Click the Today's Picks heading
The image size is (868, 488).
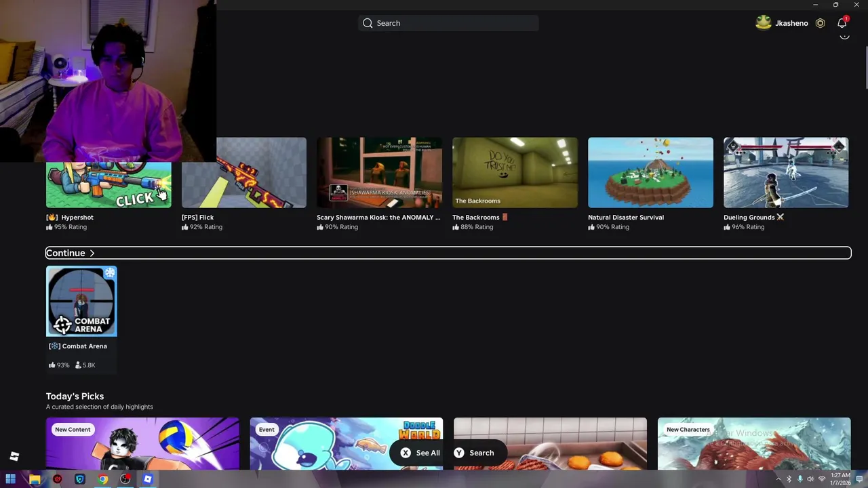[75, 396]
